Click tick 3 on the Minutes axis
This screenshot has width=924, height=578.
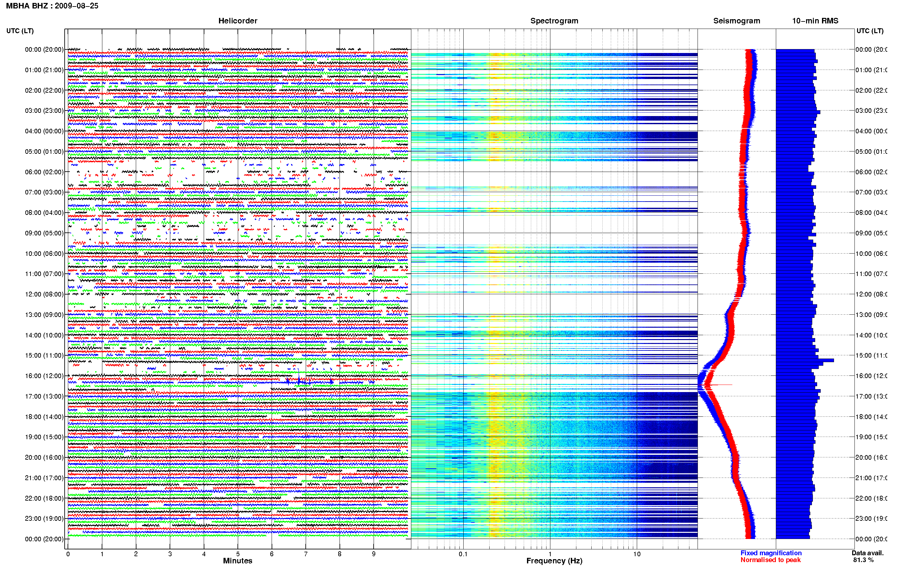click(x=170, y=554)
